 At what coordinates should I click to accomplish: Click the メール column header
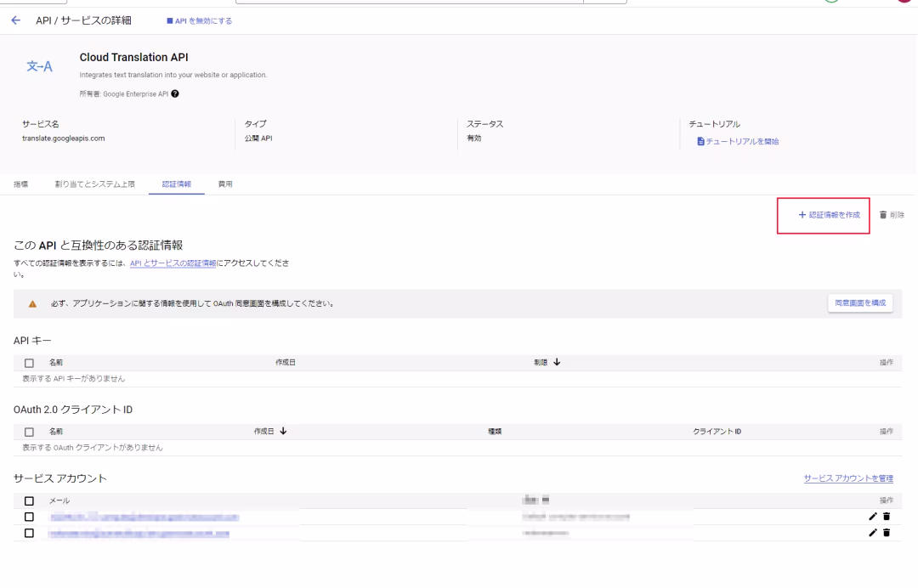pyautogui.click(x=59, y=500)
